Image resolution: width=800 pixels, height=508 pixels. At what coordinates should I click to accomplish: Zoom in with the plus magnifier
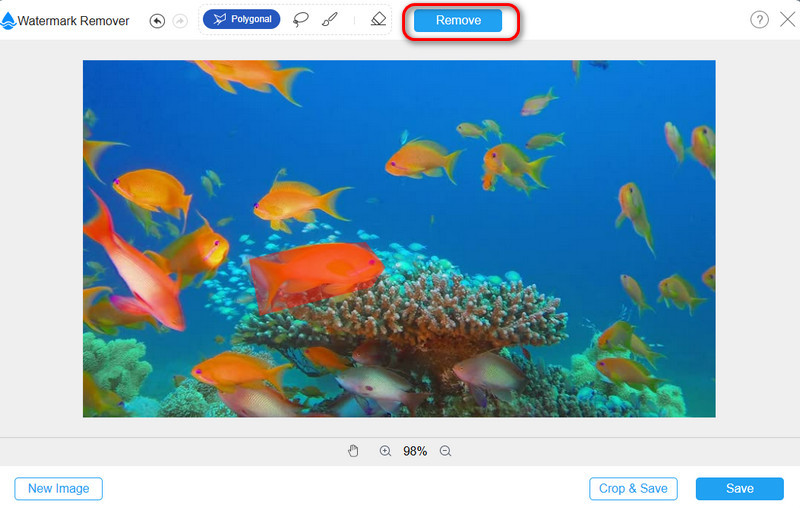(385, 451)
